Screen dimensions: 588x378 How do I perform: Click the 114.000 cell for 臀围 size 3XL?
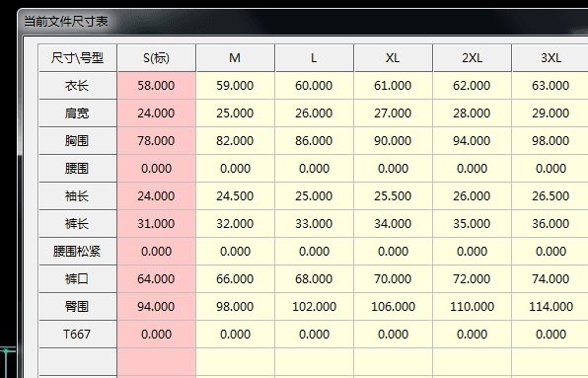point(551,307)
